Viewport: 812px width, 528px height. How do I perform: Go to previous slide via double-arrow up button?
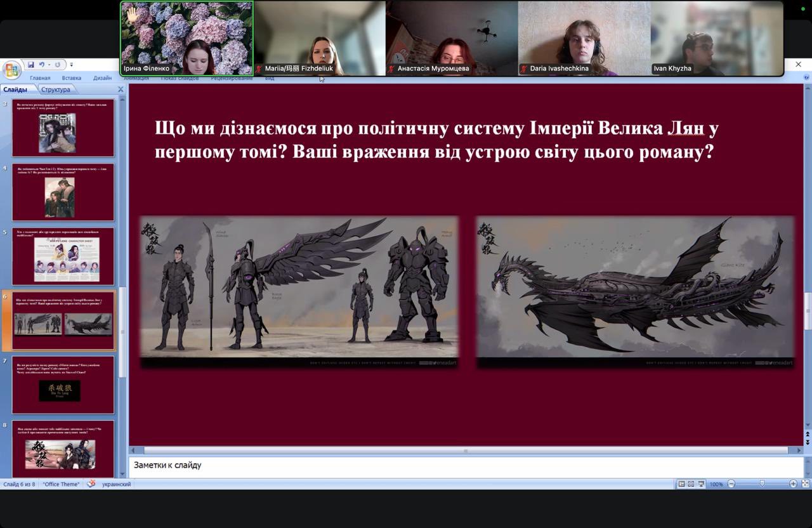[x=808, y=434]
